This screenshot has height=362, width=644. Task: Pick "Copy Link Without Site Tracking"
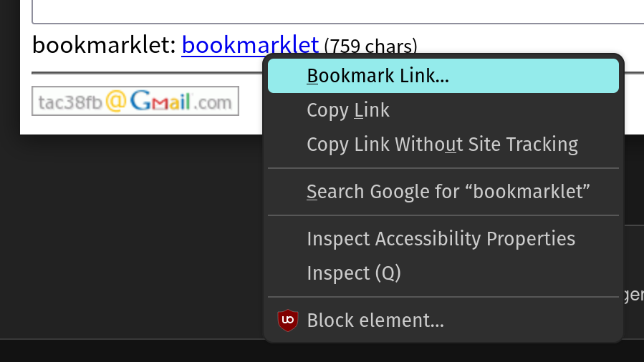pos(442,145)
